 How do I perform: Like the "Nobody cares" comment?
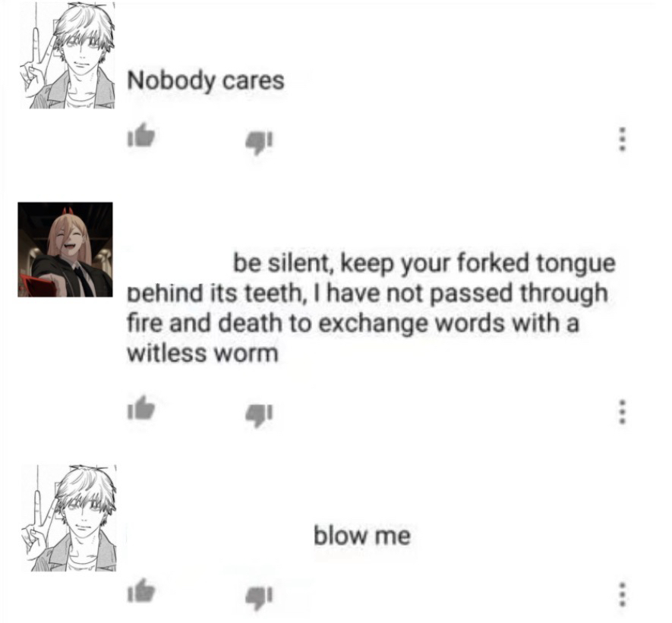141,135
